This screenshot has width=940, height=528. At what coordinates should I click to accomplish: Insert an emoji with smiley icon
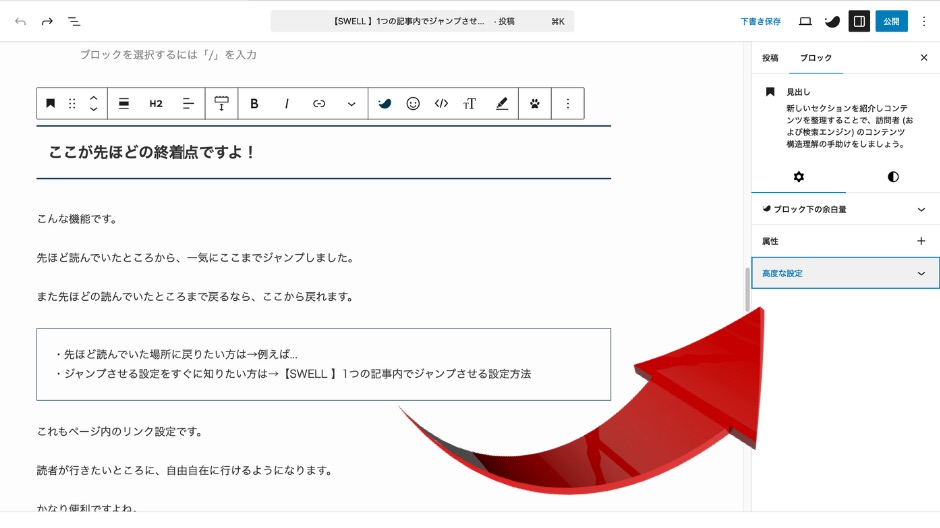point(413,104)
